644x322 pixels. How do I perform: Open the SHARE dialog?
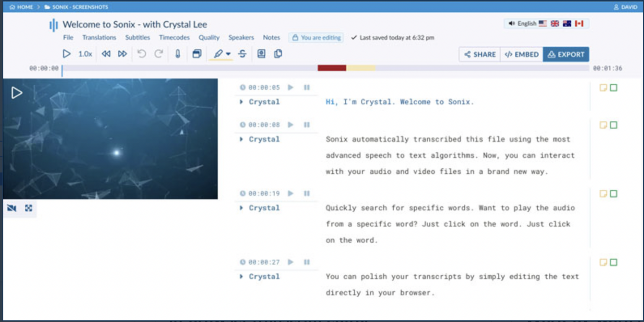point(479,54)
